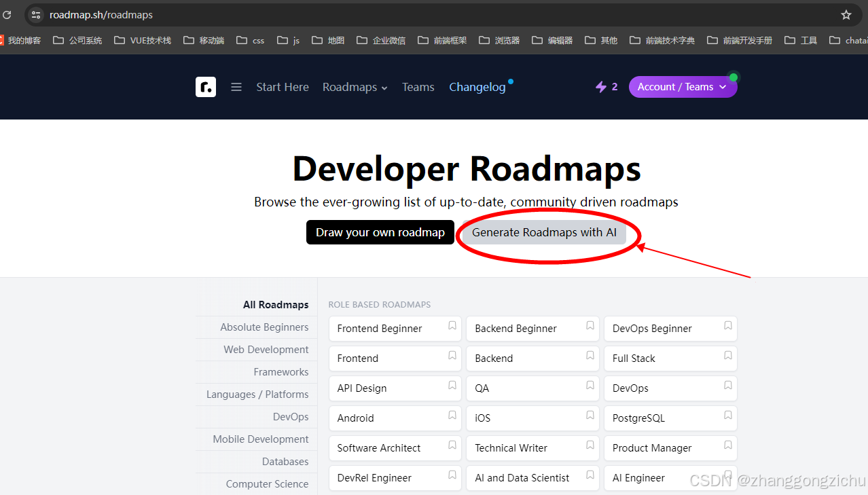Image resolution: width=868 pixels, height=495 pixels.
Task: Open the 移动端 bookmarks folder
Action: (x=204, y=40)
